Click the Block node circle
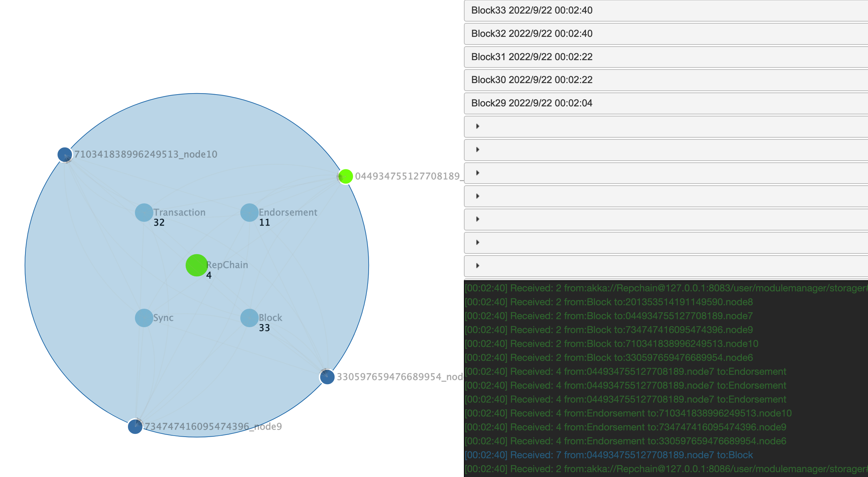Image resolution: width=868 pixels, height=477 pixels. (x=249, y=318)
